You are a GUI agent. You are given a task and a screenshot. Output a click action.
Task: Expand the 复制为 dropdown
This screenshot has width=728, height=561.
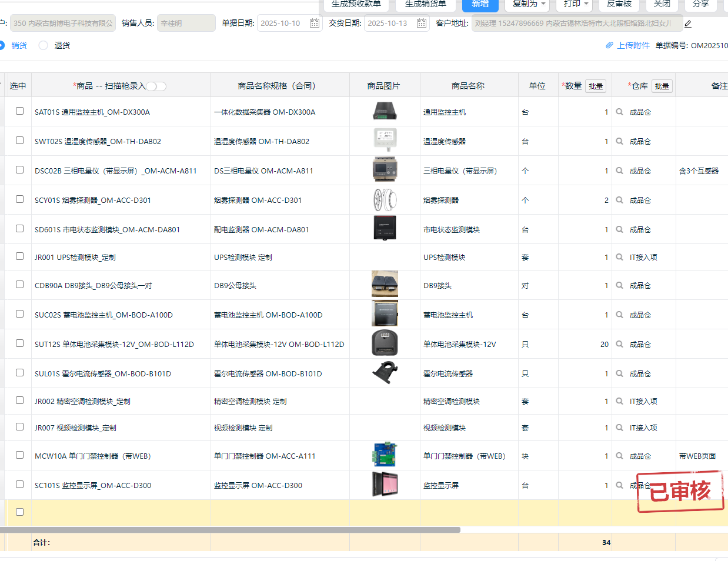tap(529, 4)
